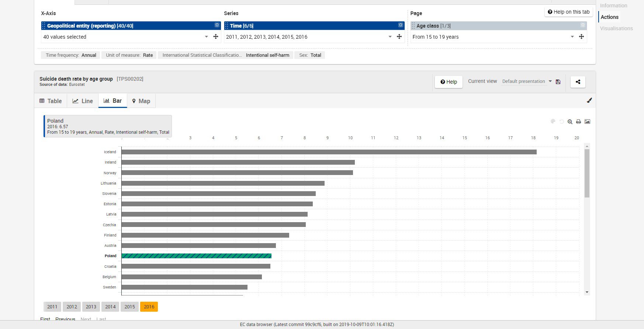Click Poland's highlighted green bar
This screenshot has width=644, height=329.
(x=196, y=256)
